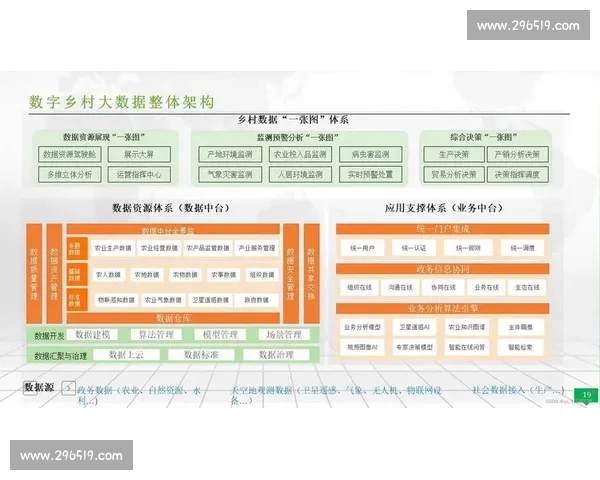The width and height of the screenshot is (600, 480).
Task: Click the 实时预警处置 box
Action: 369,174
